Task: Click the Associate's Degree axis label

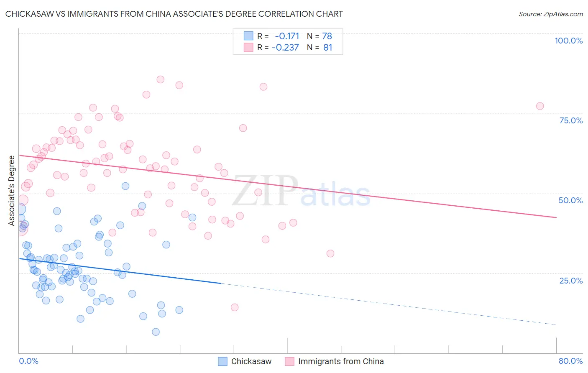Action: coord(12,191)
